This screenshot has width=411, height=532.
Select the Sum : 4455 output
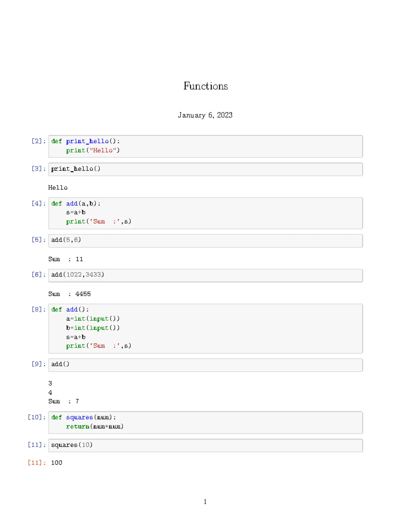(69, 294)
